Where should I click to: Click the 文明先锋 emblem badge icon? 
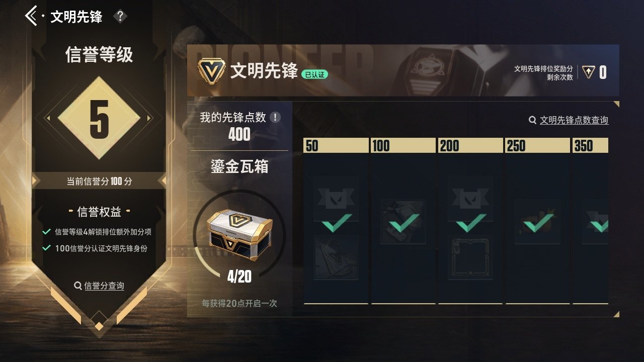point(211,71)
